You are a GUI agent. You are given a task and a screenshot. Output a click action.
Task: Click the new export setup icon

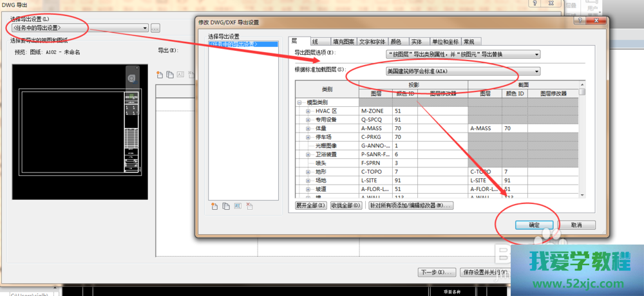[x=214, y=206]
